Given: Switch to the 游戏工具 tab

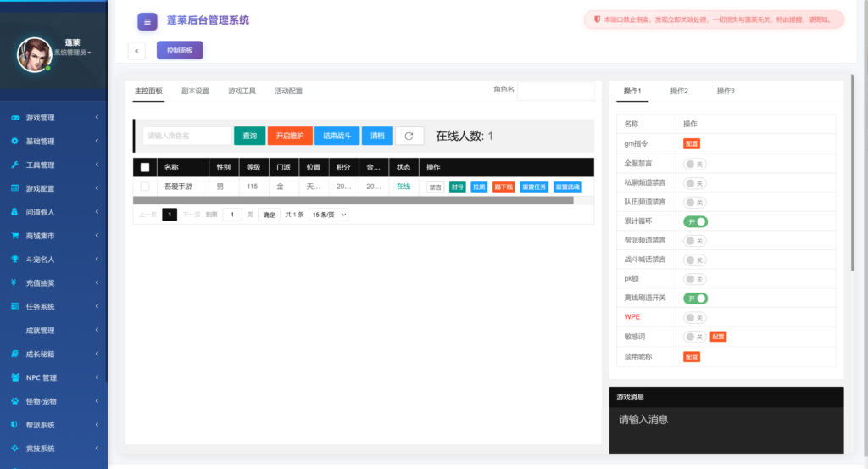Looking at the screenshot, I should tap(242, 91).
